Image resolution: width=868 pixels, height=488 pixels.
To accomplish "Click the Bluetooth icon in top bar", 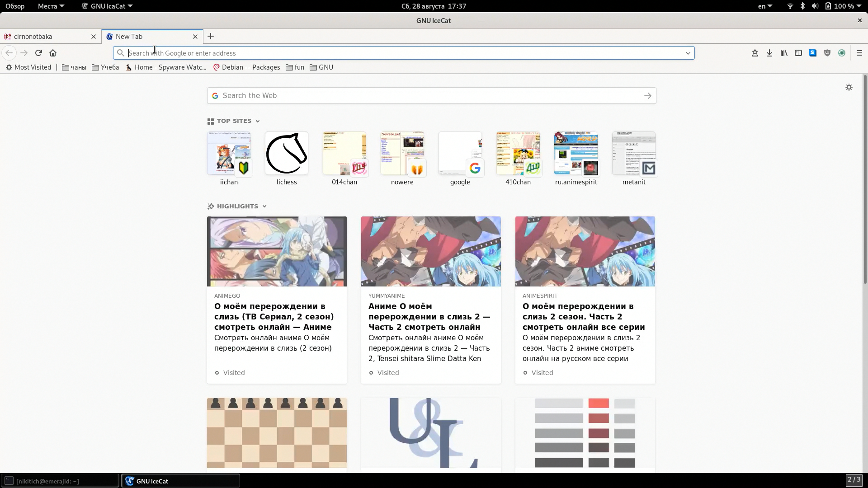I will pyautogui.click(x=802, y=6).
